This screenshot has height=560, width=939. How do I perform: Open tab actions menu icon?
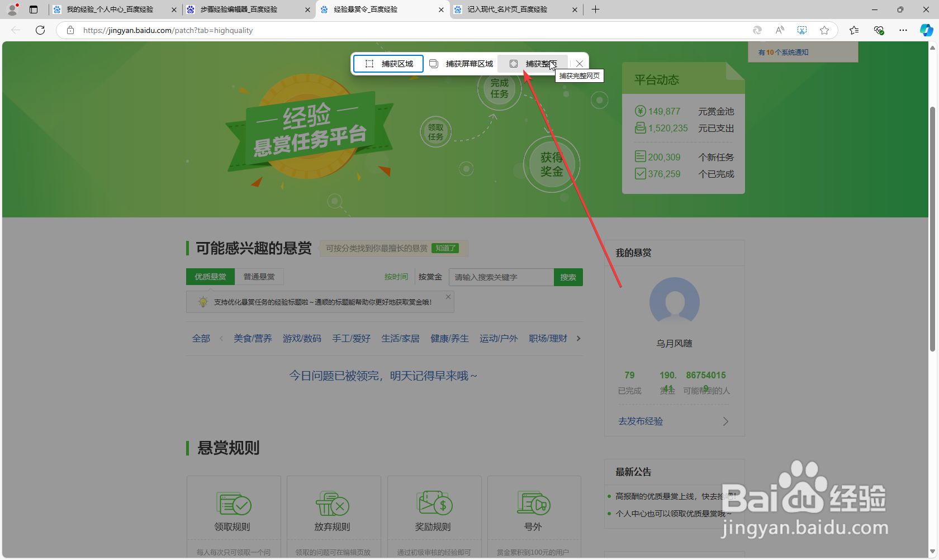tap(34, 10)
